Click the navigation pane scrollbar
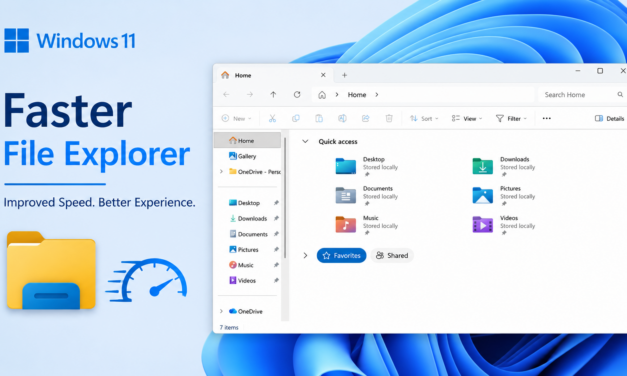 tap(285, 198)
